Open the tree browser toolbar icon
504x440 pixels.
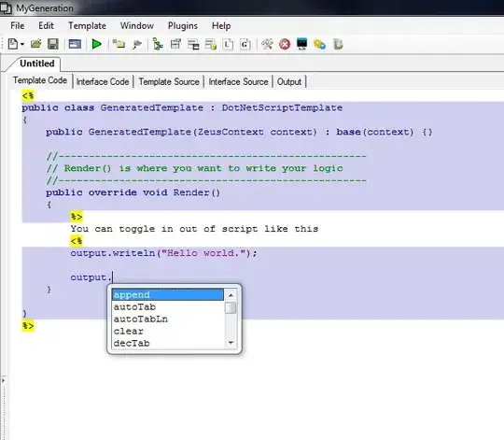click(158, 44)
